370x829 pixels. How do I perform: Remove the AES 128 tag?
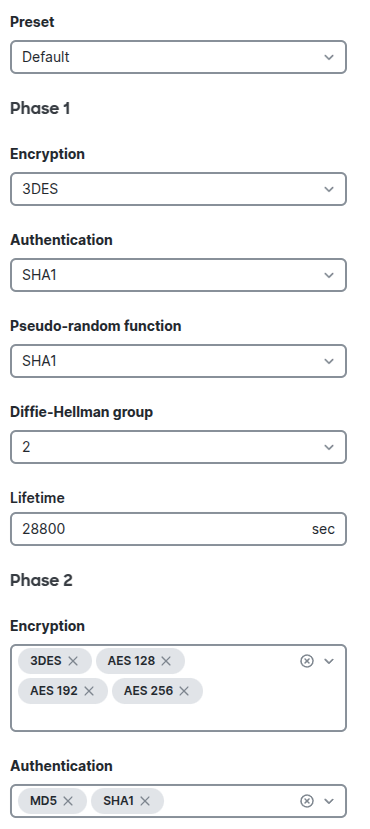coord(166,661)
